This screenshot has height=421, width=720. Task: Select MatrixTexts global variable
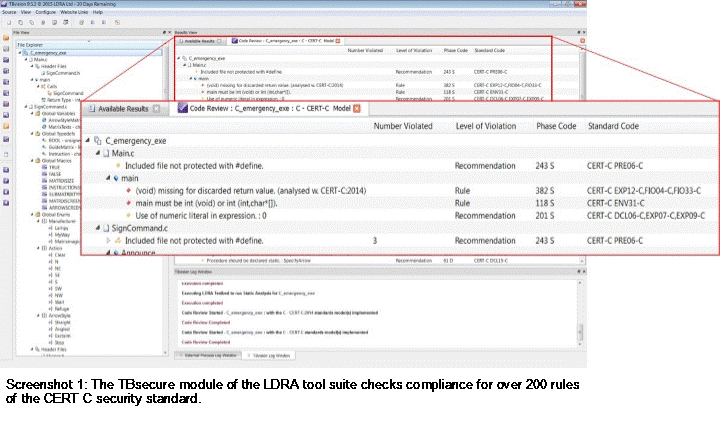62,127
